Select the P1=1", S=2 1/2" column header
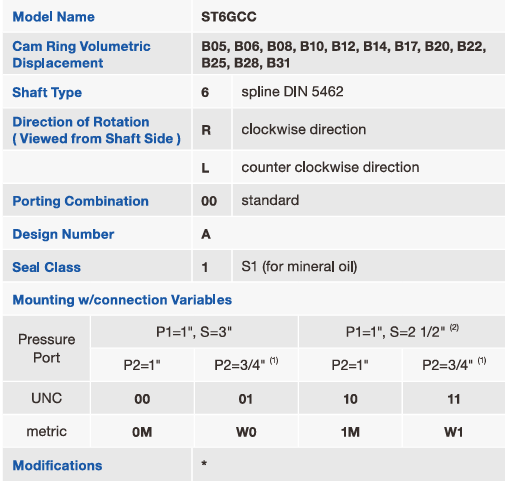Image resolution: width=505 pixels, height=483 pixels. click(x=402, y=332)
